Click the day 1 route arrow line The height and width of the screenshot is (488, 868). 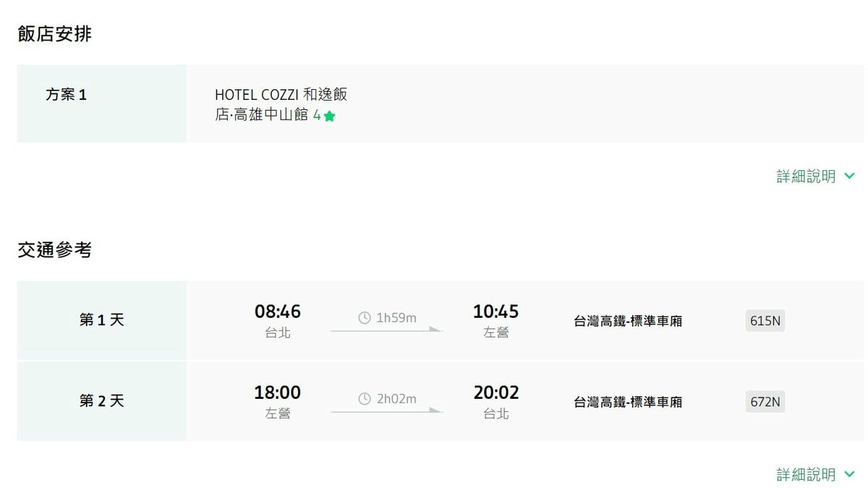(386, 330)
